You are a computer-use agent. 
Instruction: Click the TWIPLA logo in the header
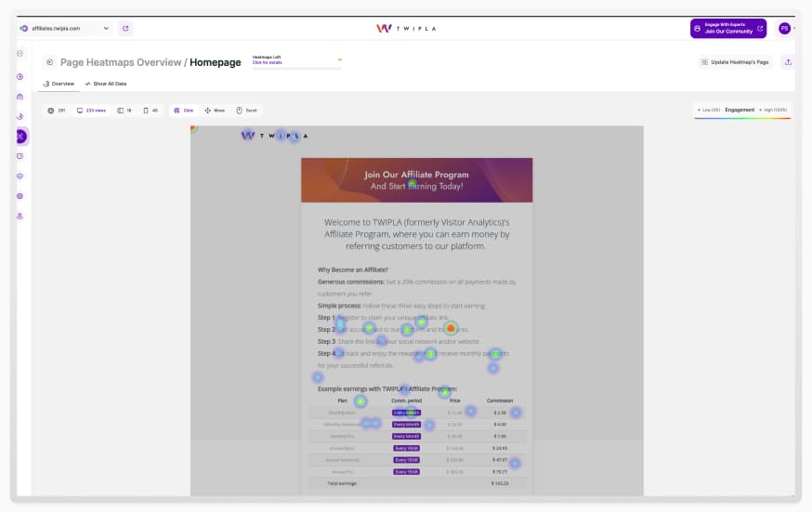405,29
